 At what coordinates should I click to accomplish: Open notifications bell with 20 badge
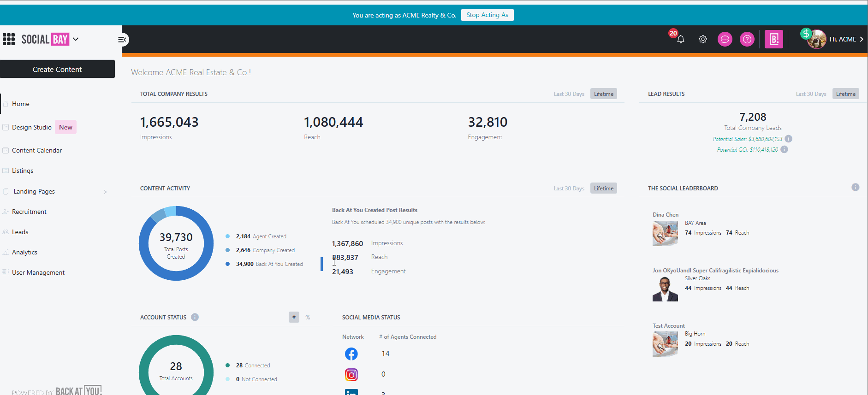point(680,39)
